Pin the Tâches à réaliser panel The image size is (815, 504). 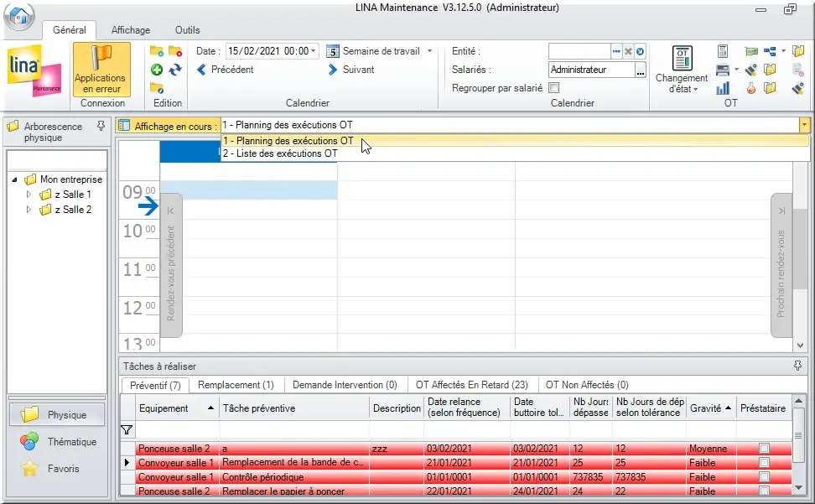798,366
